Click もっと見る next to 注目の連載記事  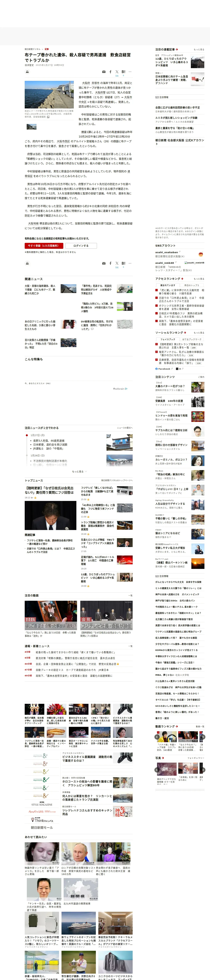(199, 49)
